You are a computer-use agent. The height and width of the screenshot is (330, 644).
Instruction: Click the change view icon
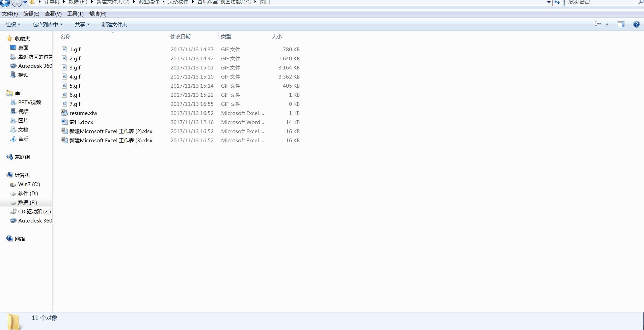click(598, 24)
